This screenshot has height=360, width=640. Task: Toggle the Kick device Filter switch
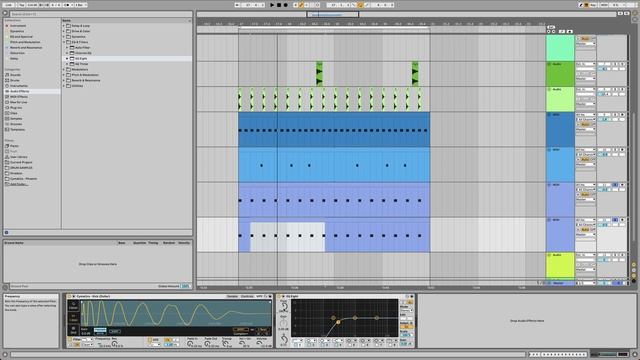coord(70,339)
